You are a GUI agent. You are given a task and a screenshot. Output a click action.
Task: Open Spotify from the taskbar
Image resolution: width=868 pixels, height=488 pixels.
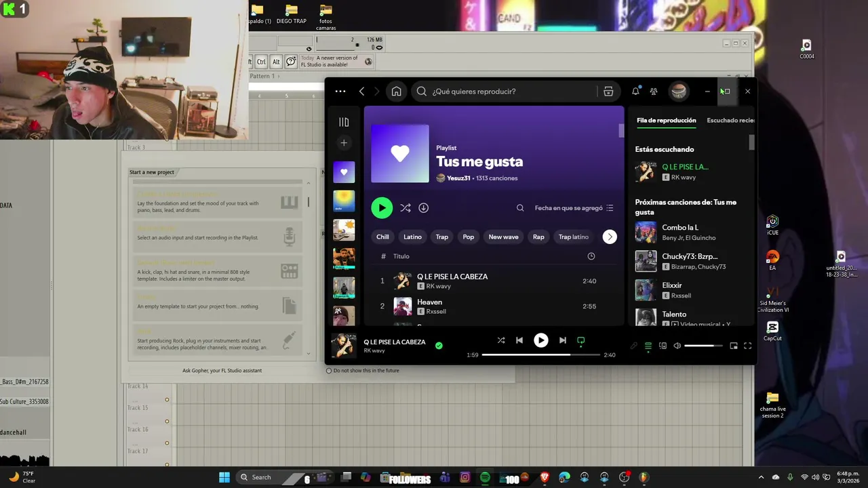pyautogui.click(x=485, y=477)
